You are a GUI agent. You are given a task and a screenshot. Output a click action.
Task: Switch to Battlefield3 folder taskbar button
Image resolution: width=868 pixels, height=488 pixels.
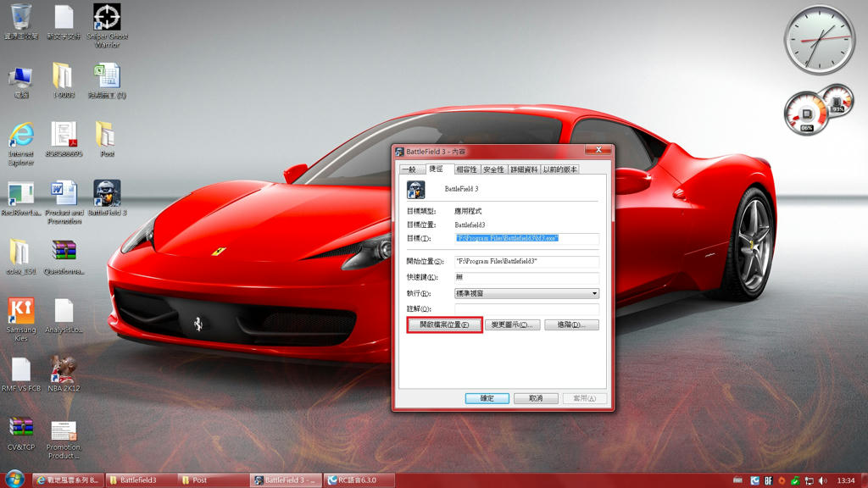(141, 480)
